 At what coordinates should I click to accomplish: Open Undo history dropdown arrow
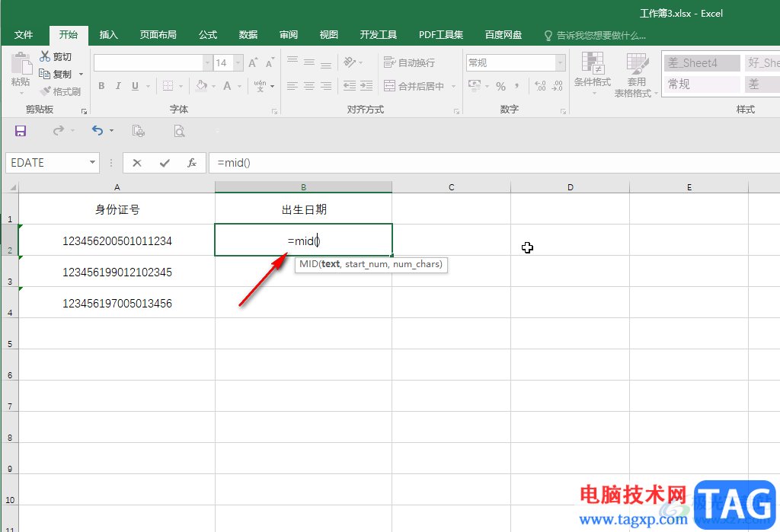[111, 130]
